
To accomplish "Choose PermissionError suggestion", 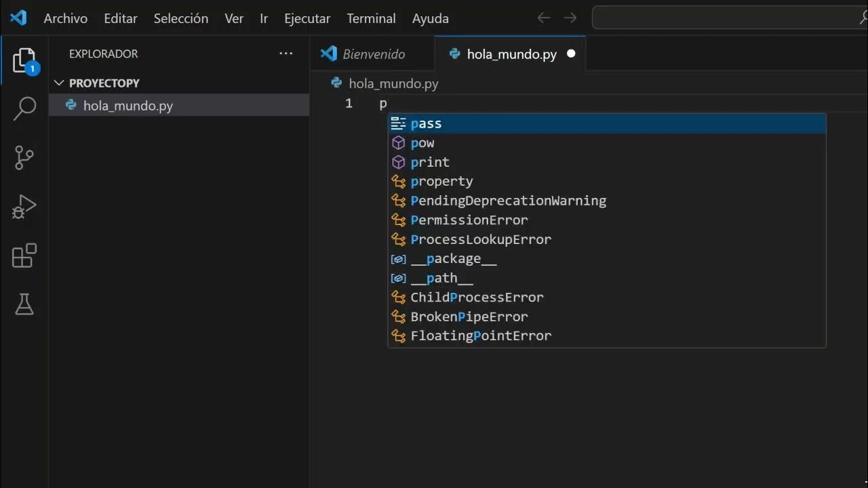I will pyautogui.click(x=606, y=220).
